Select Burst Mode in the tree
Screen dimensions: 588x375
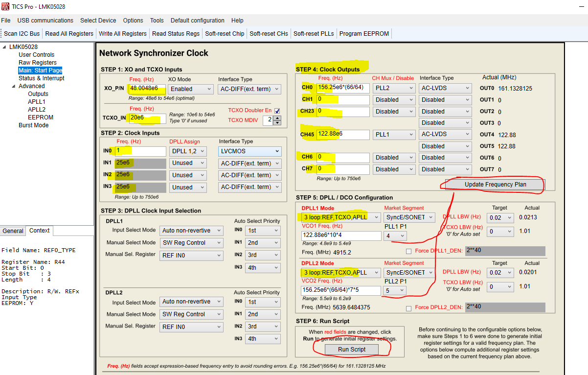pyautogui.click(x=34, y=125)
